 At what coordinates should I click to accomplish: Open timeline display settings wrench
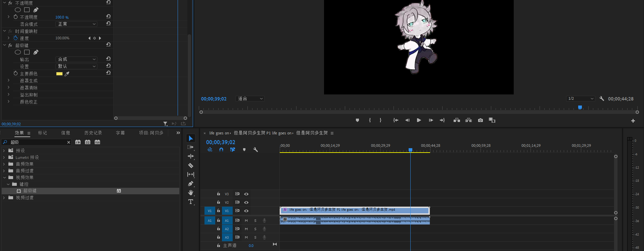(256, 150)
